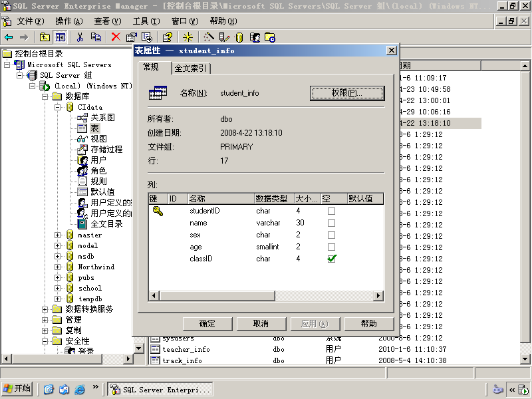Click the columns list right scroll arrow
532x399 pixels.
point(378,295)
